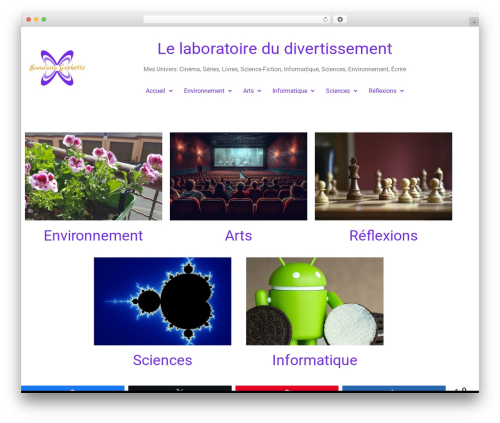Open the Environnement nav menu item

point(204,91)
